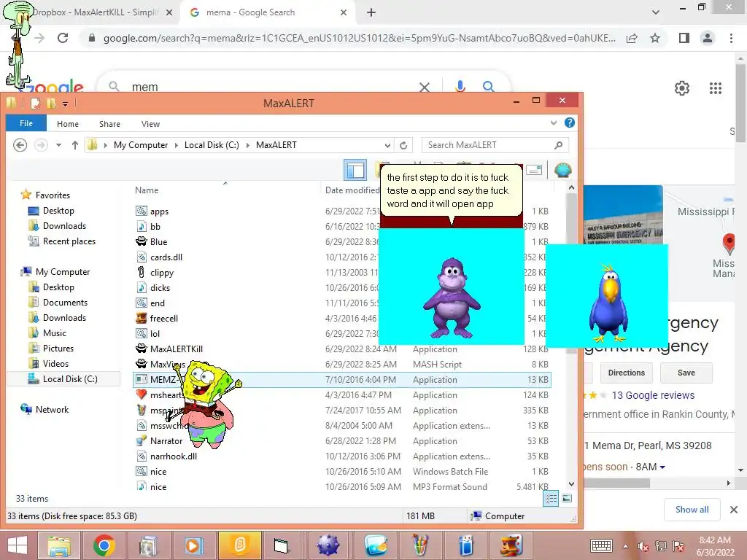Click the Directions button on Google panel
747x560 pixels.
point(626,373)
